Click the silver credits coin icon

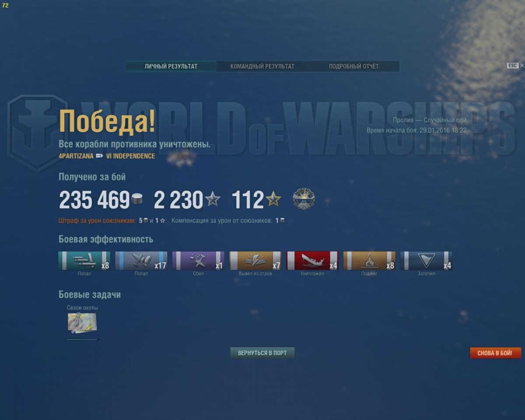click(x=137, y=200)
